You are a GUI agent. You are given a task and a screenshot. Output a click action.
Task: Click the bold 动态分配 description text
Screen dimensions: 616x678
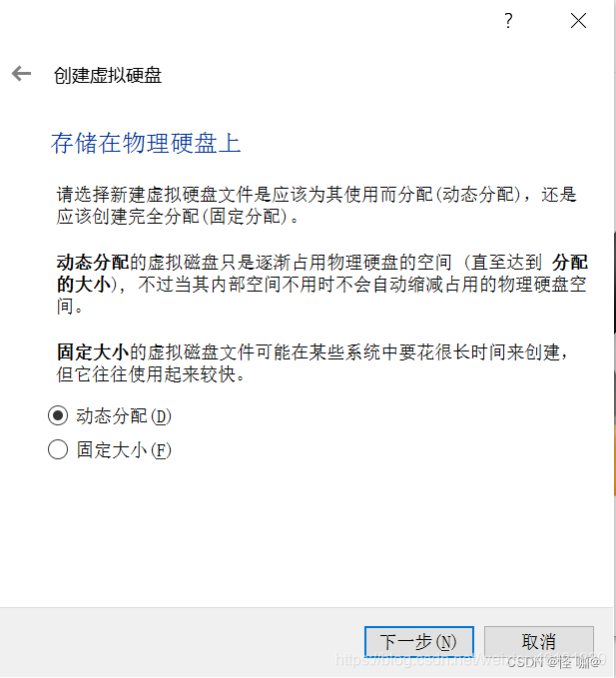(x=93, y=263)
